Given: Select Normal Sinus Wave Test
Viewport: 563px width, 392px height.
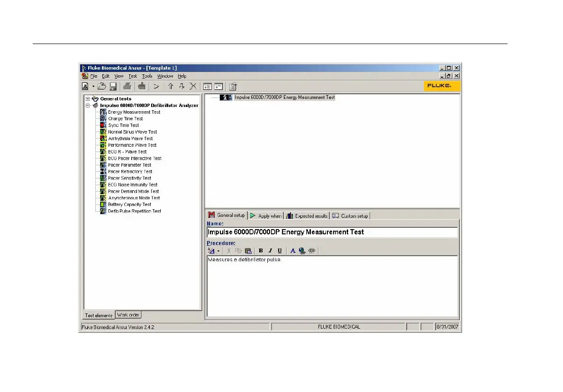Looking at the screenshot, I should [133, 132].
